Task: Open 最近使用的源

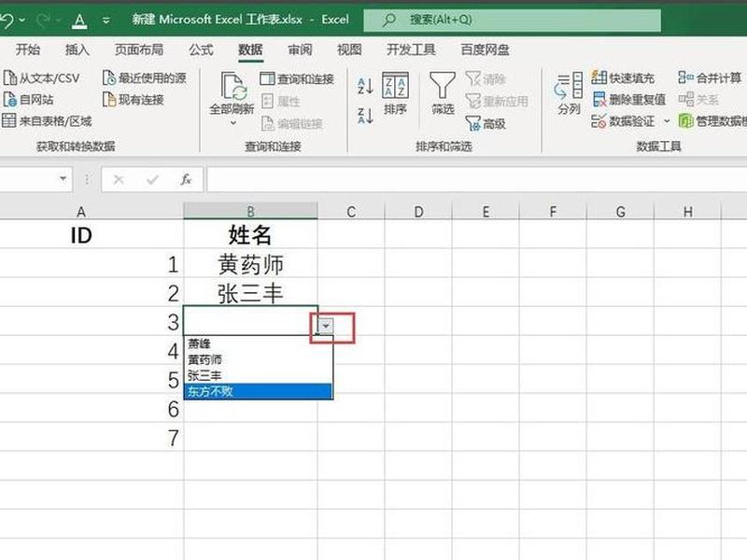Action: pyautogui.click(x=145, y=78)
